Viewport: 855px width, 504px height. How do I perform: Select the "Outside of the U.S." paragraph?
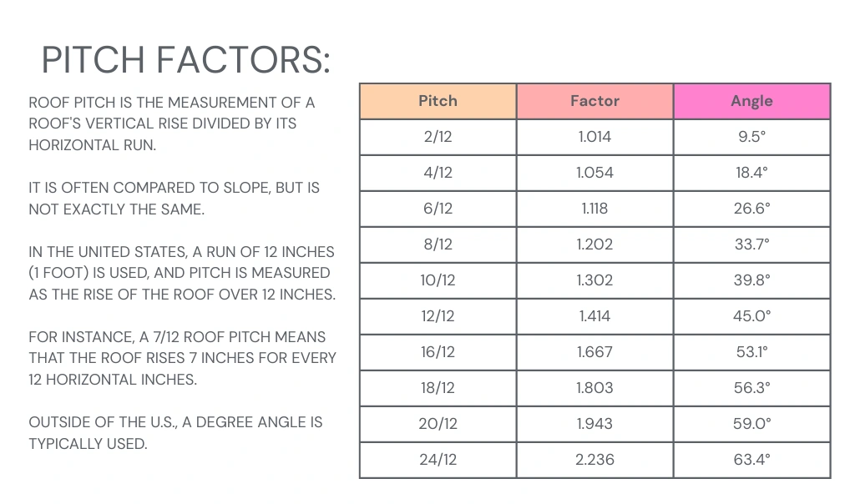pos(175,432)
